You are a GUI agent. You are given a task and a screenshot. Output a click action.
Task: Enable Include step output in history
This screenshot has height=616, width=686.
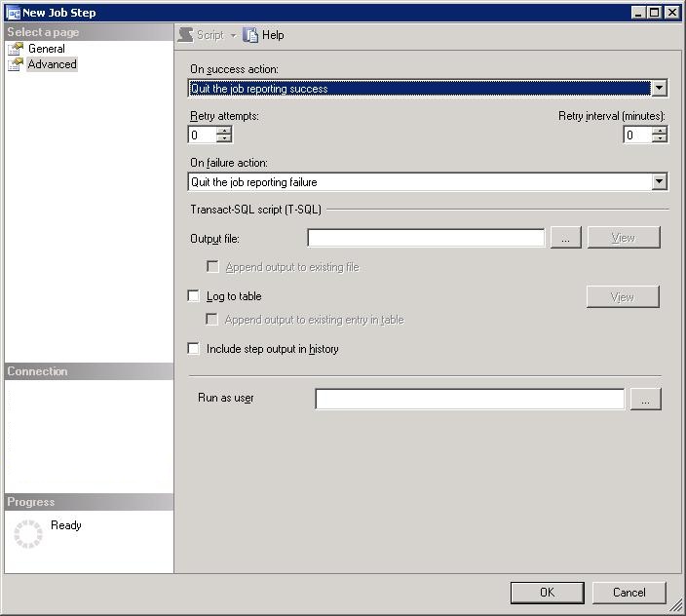coord(193,348)
